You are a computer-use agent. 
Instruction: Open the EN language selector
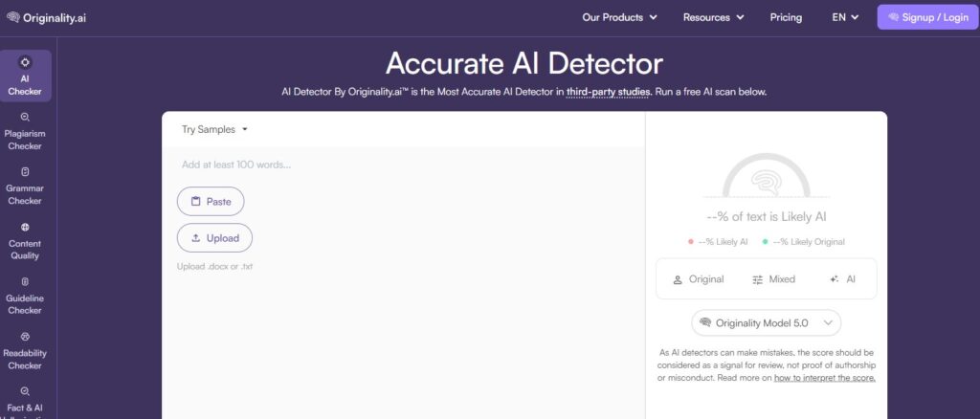coord(845,17)
